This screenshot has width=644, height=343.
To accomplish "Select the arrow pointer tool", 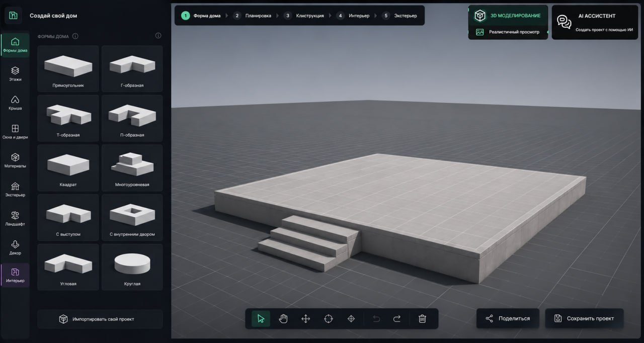I will click(x=261, y=318).
